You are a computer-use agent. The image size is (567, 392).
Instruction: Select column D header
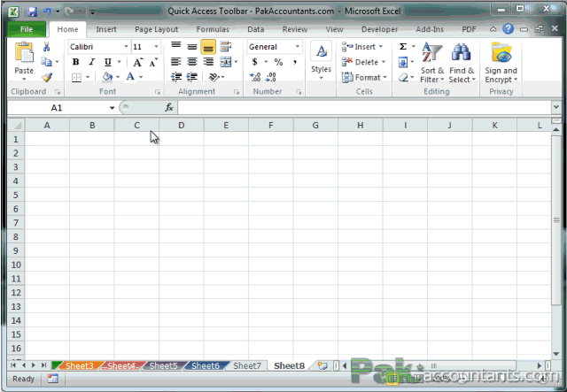(x=181, y=126)
